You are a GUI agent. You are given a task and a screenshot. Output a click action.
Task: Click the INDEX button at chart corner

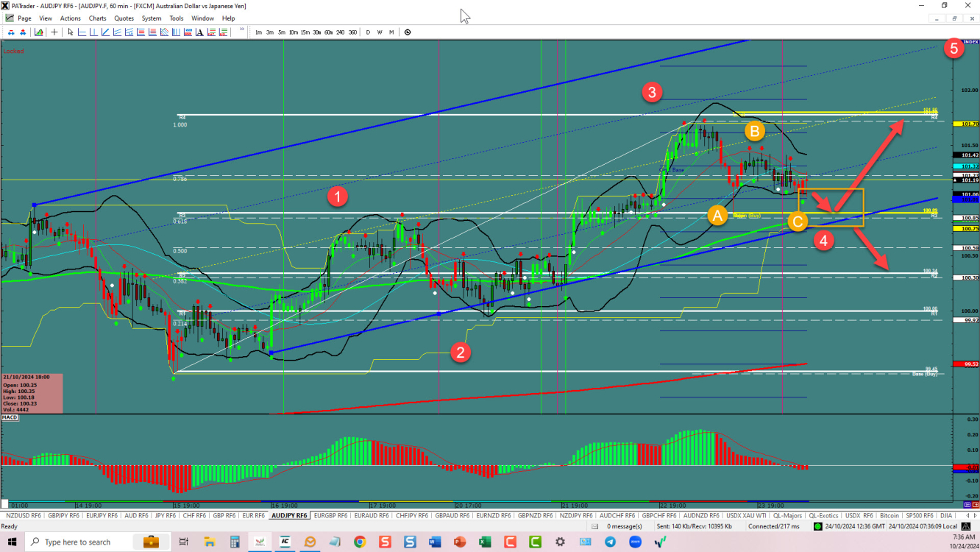pos(970,42)
